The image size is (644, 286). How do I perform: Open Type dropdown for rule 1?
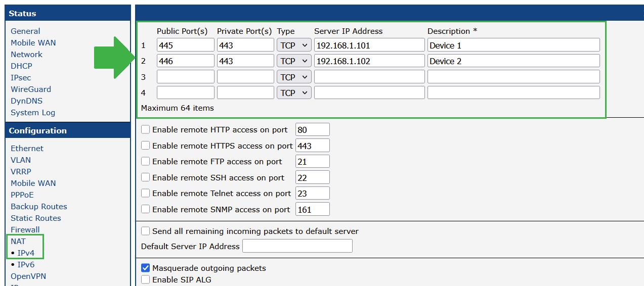point(294,45)
